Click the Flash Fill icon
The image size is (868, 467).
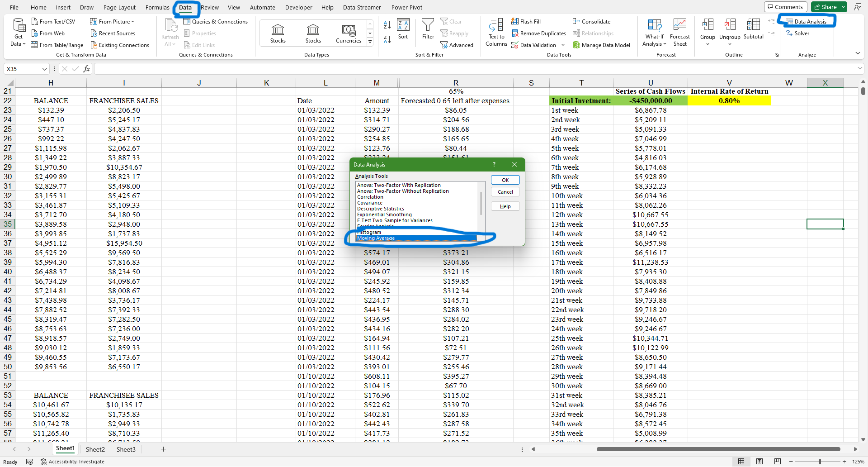pyautogui.click(x=526, y=21)
